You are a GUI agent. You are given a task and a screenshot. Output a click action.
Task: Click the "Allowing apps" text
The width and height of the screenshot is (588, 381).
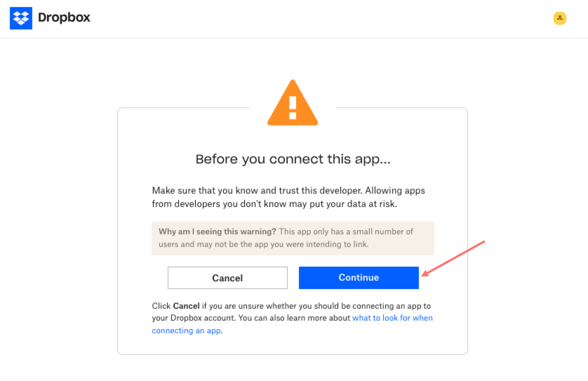395,190
